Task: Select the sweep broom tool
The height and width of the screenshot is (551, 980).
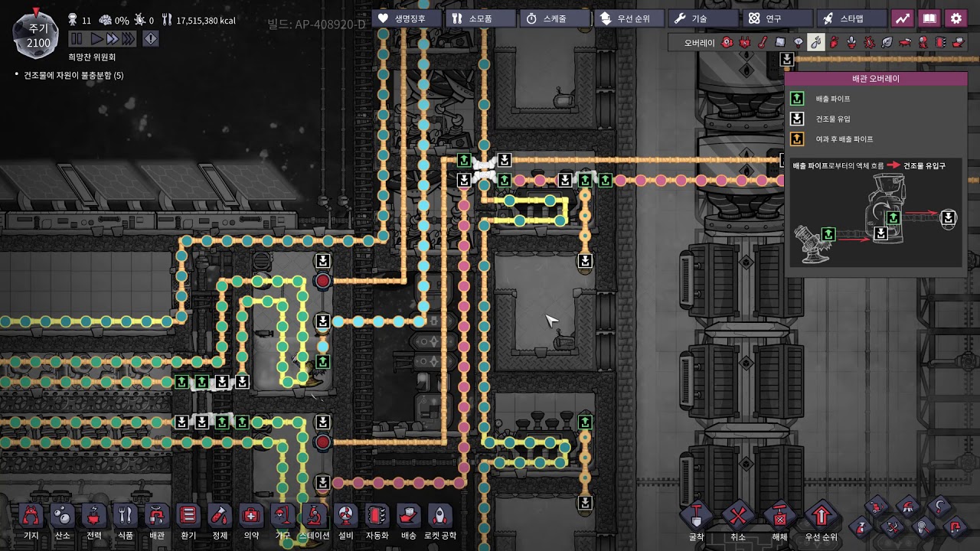Action: click(x=908, y=507)
